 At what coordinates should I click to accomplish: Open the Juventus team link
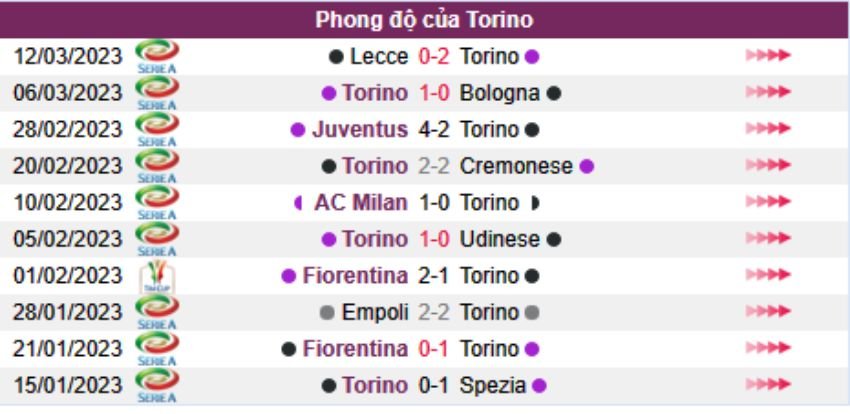coord(360,130)
